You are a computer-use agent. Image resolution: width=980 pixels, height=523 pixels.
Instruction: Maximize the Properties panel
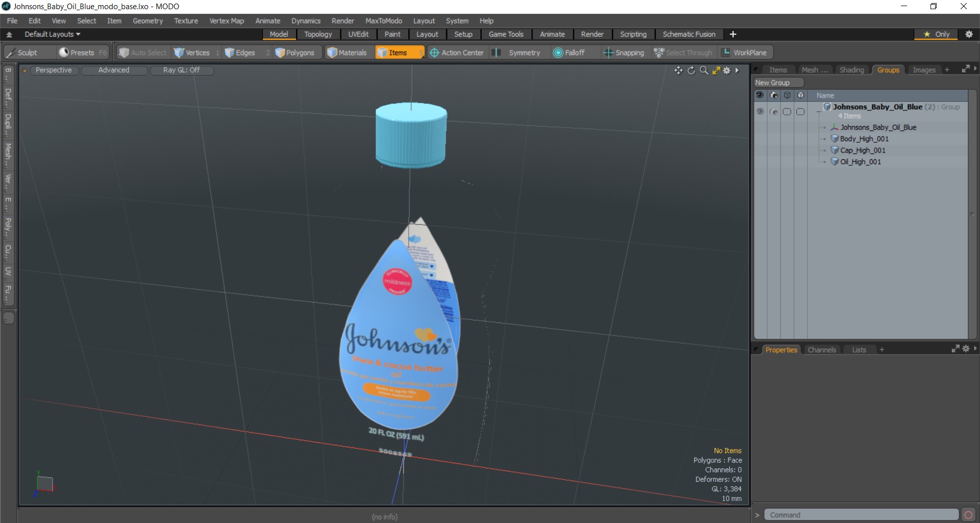(x=955, y=349)
